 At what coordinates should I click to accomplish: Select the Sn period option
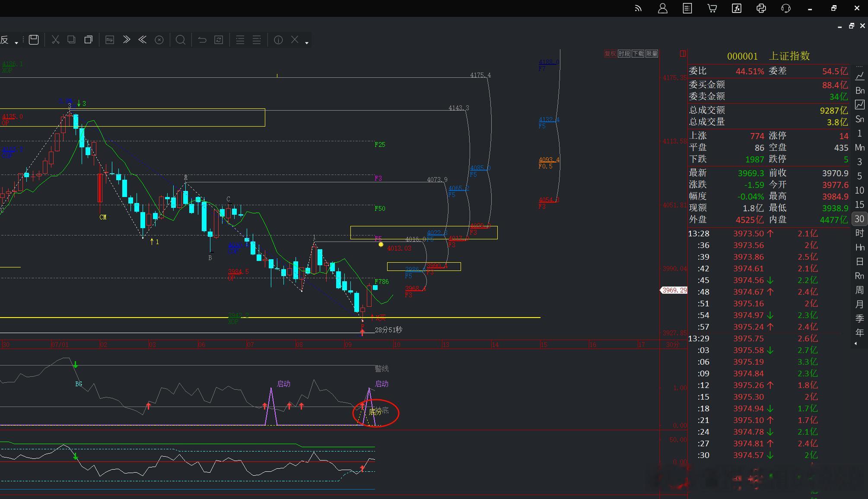(x=860, y=119)
